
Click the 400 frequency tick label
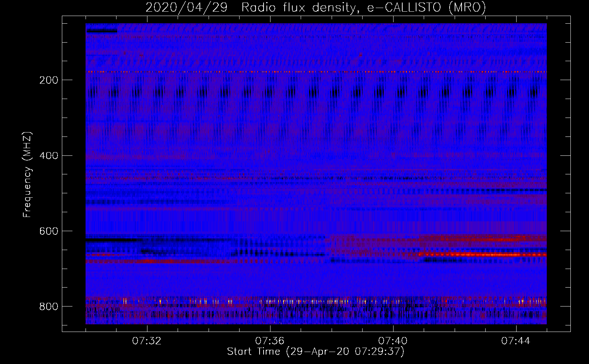click(x=49, y=156)
